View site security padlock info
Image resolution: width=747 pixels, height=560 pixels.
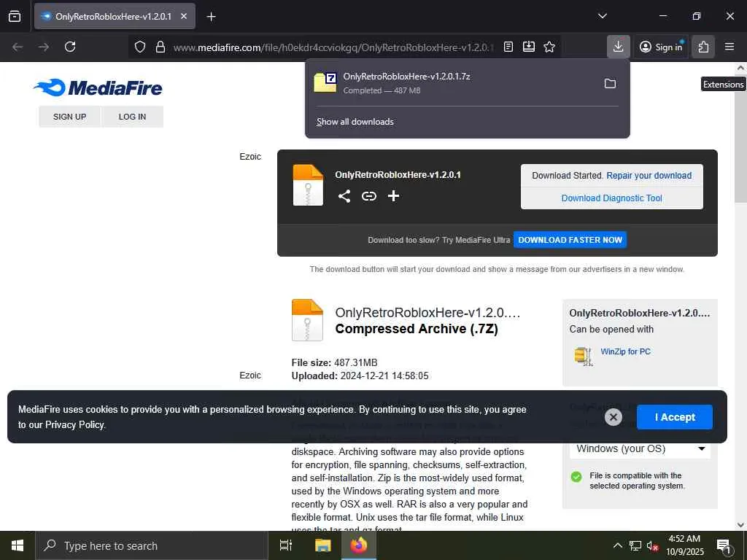(x=160, y=47)
